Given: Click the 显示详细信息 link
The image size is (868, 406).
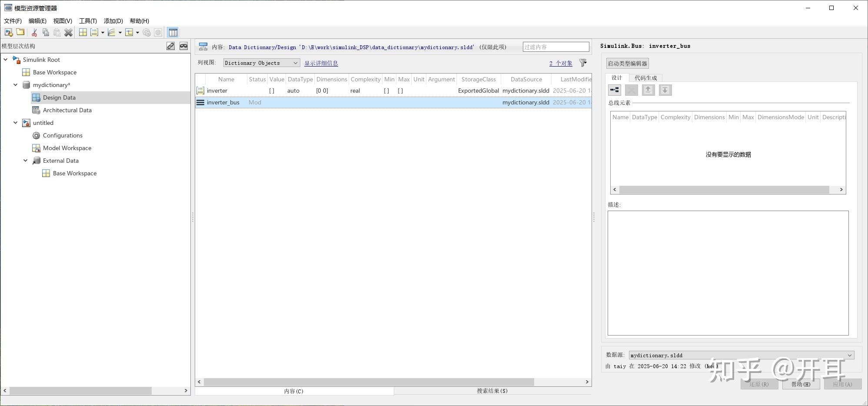Looking at the screenshot, I should (321, 63).
